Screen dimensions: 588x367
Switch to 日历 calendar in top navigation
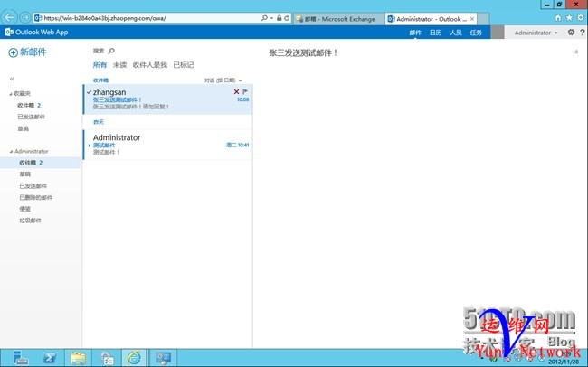pos(435,33)
